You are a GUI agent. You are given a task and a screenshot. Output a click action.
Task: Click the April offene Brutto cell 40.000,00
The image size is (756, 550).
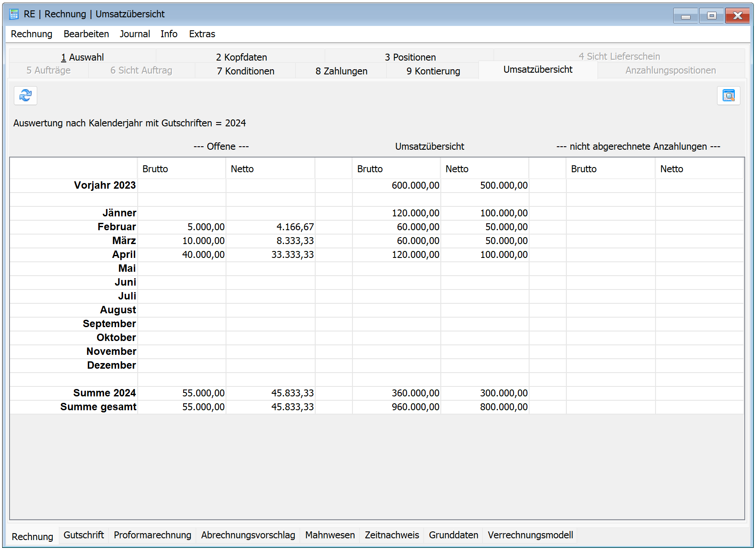203,255
